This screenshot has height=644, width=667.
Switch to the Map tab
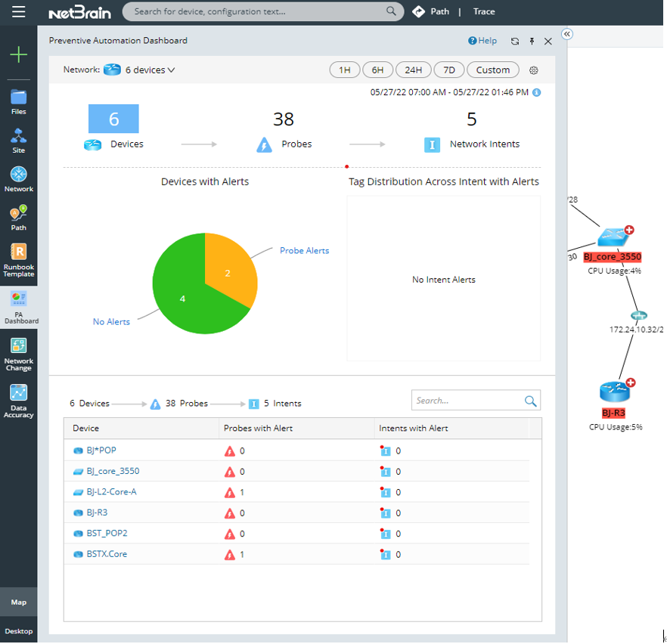tap(18, 602)
